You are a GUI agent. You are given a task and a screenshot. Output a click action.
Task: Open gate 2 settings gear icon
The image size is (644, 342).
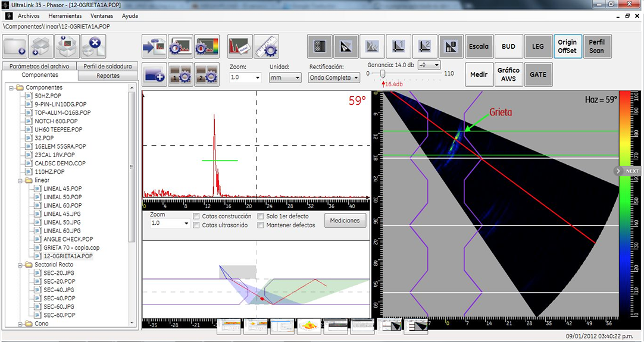click(207, 74)
